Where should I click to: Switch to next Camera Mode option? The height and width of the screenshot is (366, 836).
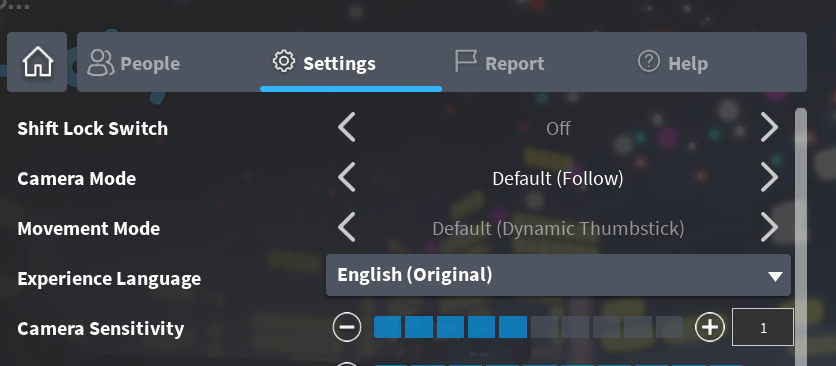pos(769,178)
